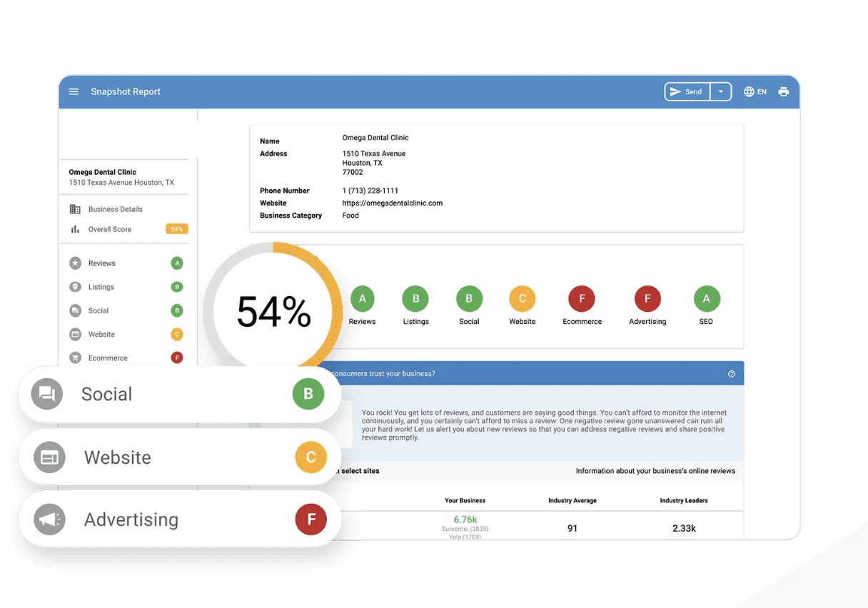The height and width of the screenshot is (608, 868).
Task: Click the Listings pin icon in the sidebar
Action: point(75,287)
